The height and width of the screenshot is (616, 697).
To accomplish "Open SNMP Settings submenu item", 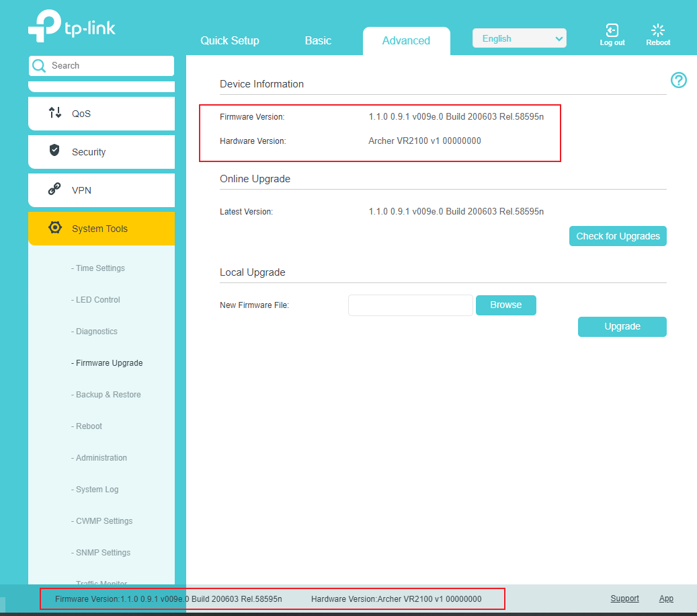I will coord(101,552).
